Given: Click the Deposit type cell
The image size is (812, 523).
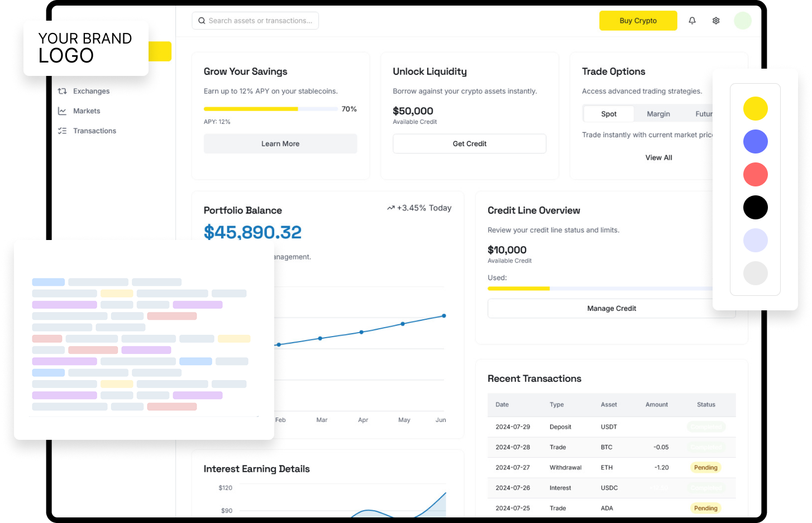Looking at the screenshot, I should [560, 427].
